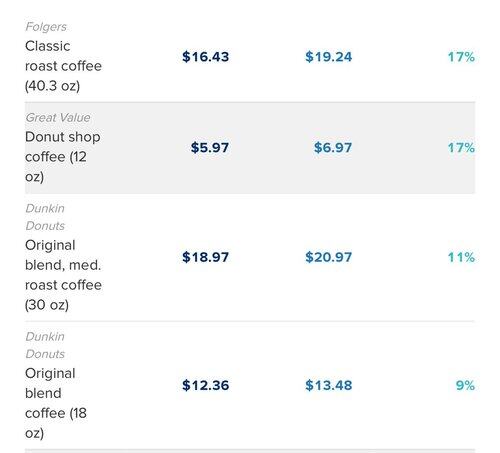Select Original blend, med. roast coffee (30 oz)

click(63, 275)
